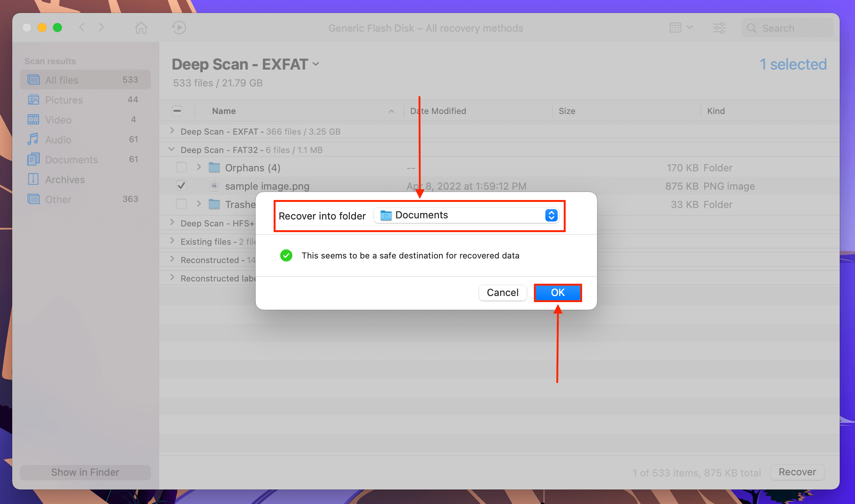Go forward with the right arrow
This screenshot has height=504, width=855.
(x=101, y=27)
